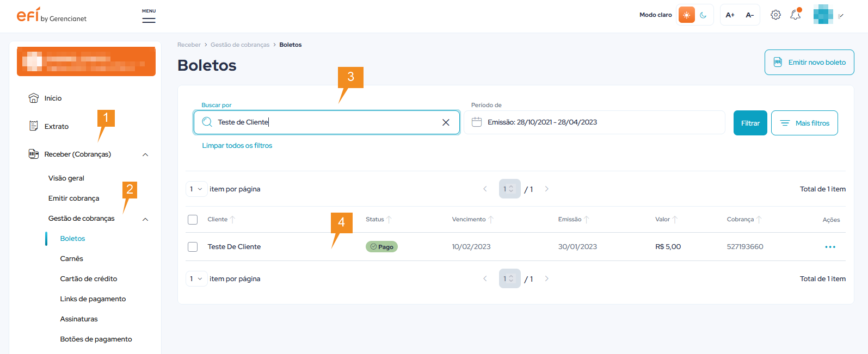Open Carnês in the sidebar
The width and height of the screenshot is (868, 354).
coord(72,259)
